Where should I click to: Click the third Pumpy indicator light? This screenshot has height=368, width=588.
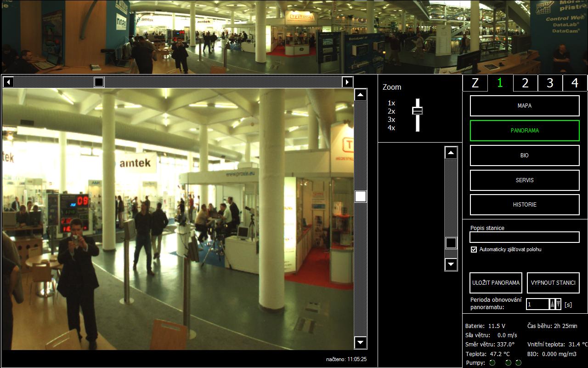coord(518,363)
